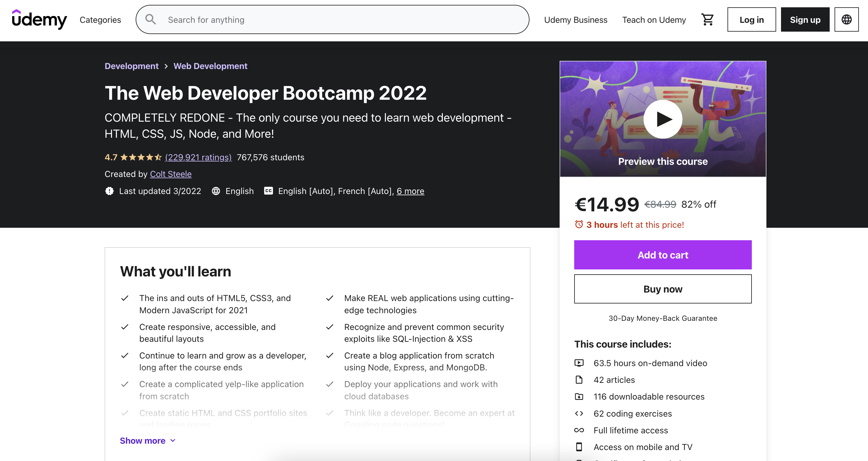Screen dimensions: 868x461
Task: Click the €14.99 price
Action: (x=606, y=204)
